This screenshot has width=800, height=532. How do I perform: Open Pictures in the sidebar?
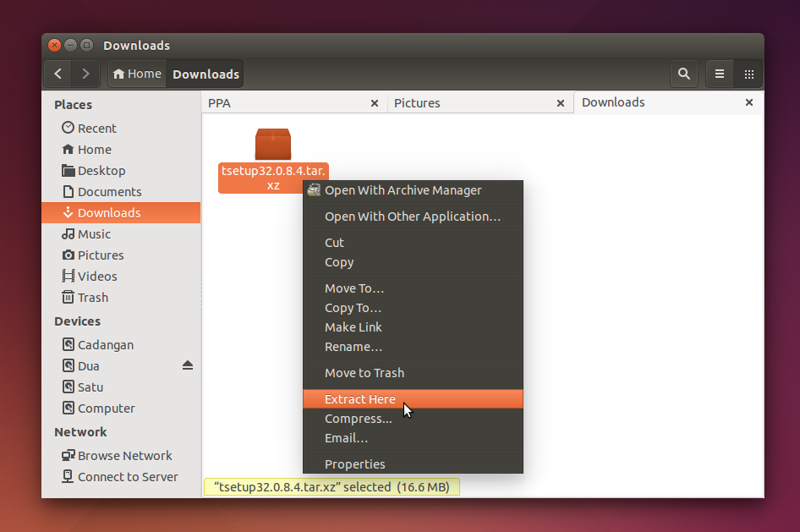point(121,255)
